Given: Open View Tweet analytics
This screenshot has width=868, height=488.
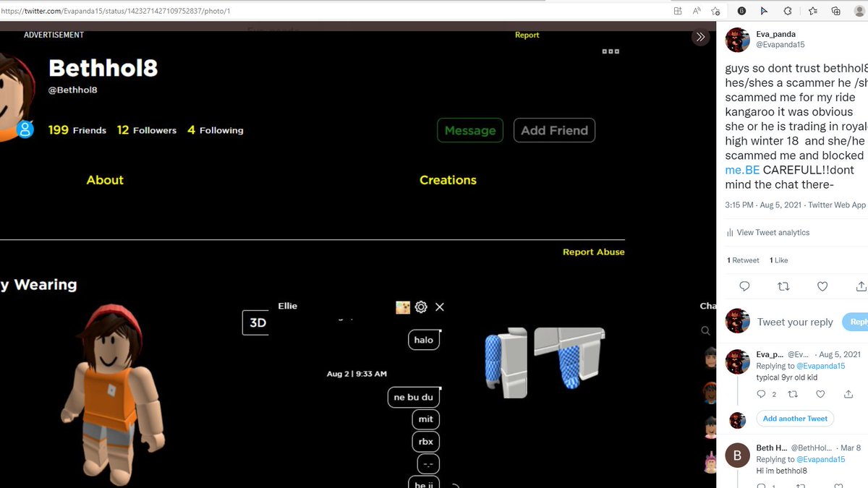Looking at the screenshot, I should [767, 232].
